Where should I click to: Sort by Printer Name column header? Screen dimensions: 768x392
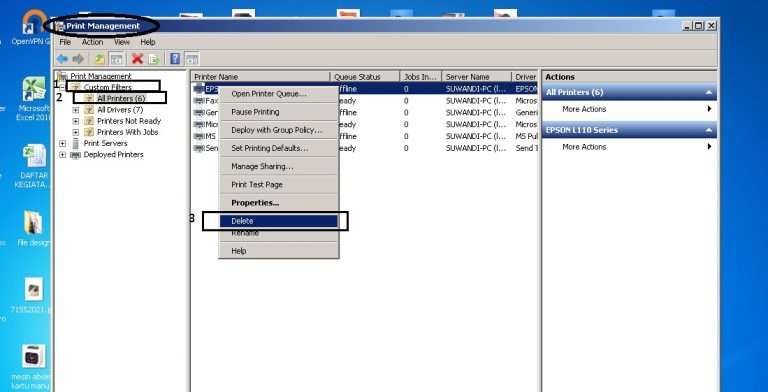261,77
